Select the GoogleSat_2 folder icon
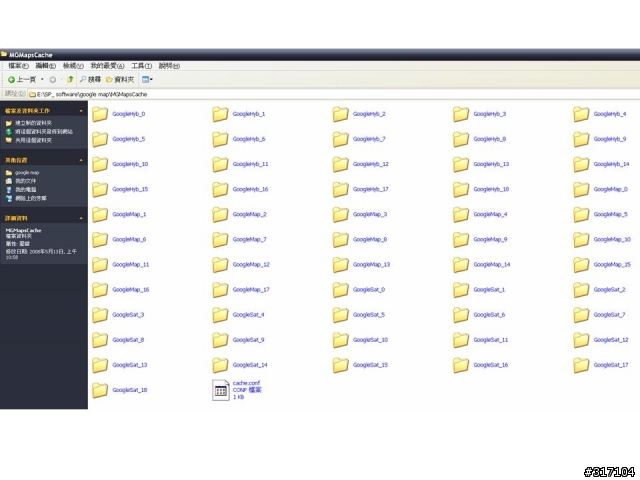The image size is (640, 480). [x=581, y=290]
